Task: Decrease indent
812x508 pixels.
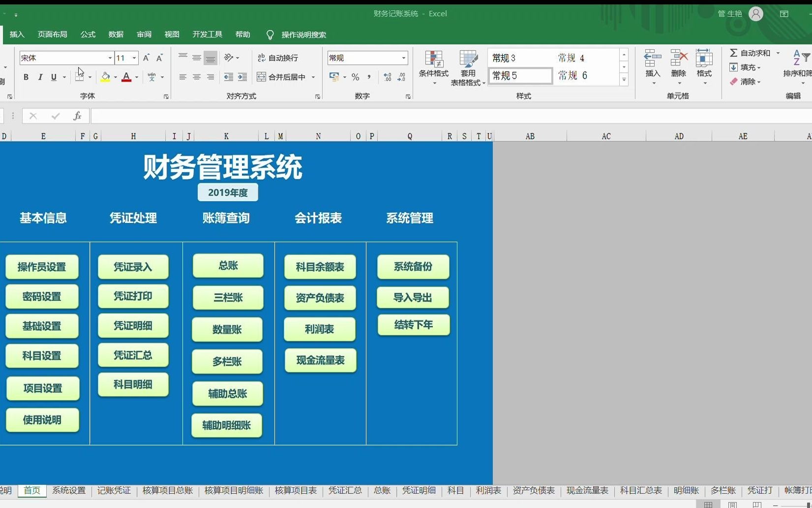Action: pyautogui.click(x=229, y=77)
